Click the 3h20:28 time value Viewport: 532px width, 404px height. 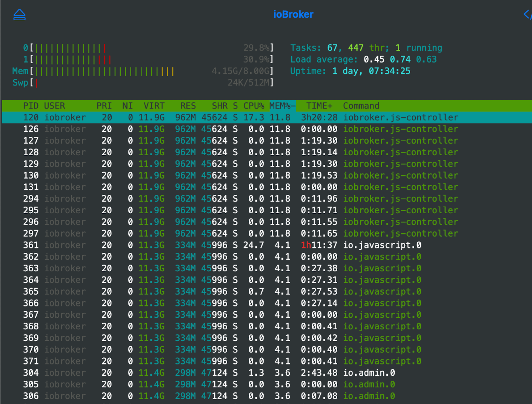[x=319, y=118]
